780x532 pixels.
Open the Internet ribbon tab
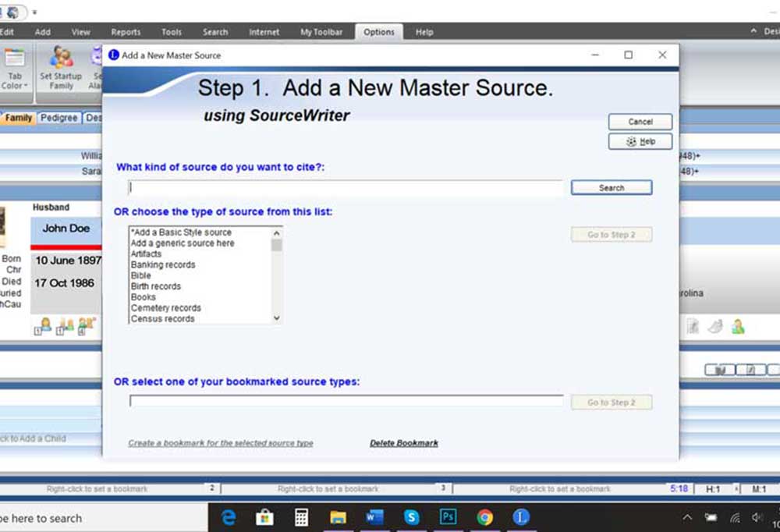tap(264, 32)
